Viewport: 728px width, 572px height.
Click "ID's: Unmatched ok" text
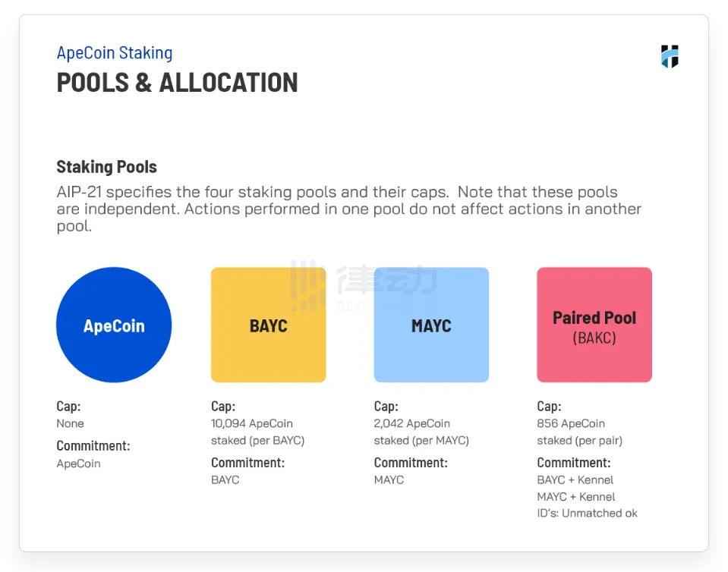pos(587,513)
